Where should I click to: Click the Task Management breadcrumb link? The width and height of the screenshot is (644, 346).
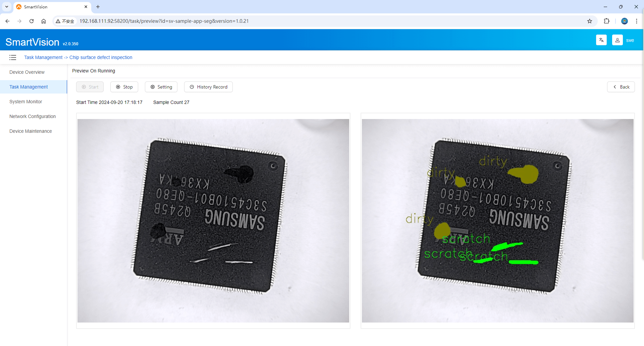pyautogui.click(x=43, y=57)
